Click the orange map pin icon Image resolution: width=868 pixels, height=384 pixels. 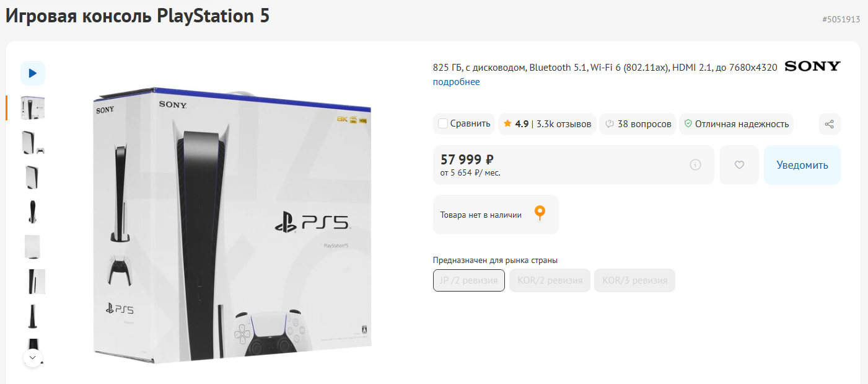click(540, 214)
